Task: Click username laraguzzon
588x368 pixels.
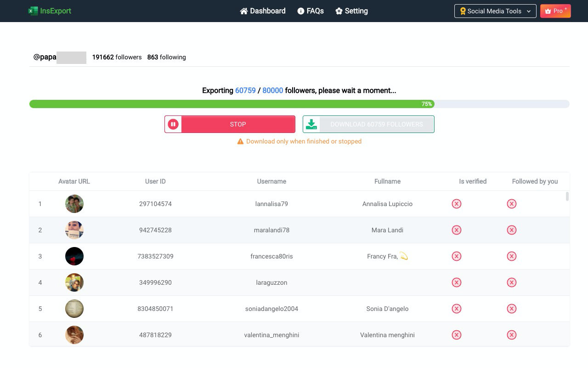Action: (271, 282)
